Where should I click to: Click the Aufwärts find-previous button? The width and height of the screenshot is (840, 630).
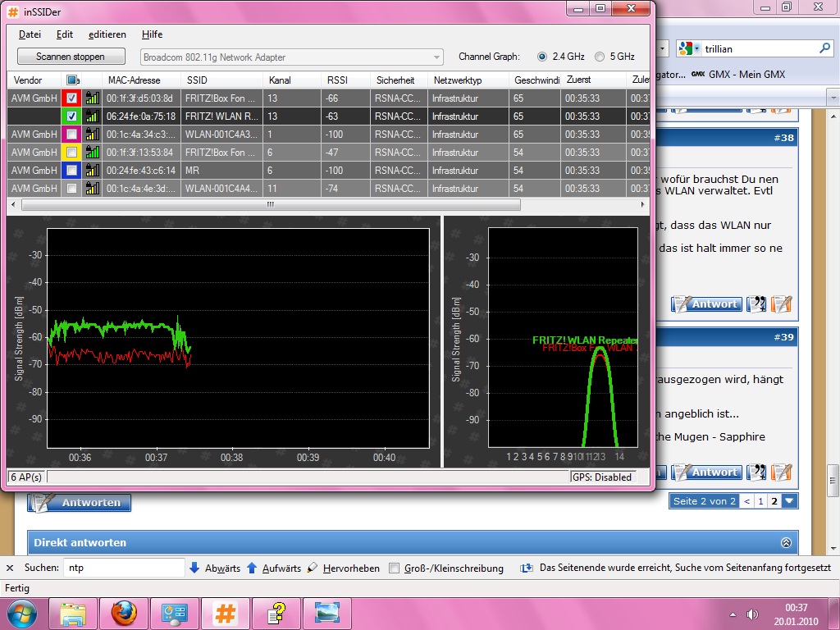(274, 568)
